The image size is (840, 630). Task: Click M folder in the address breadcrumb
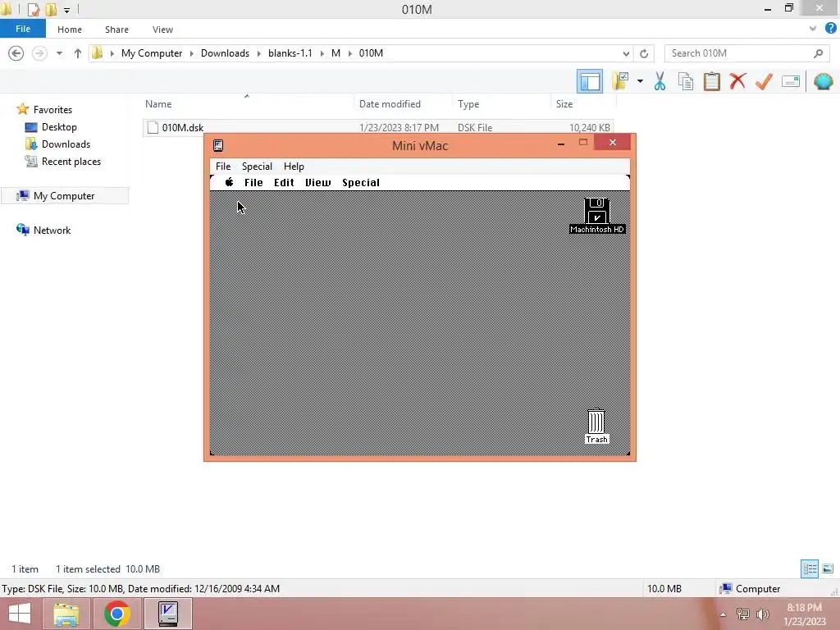[x=336, y=53]
